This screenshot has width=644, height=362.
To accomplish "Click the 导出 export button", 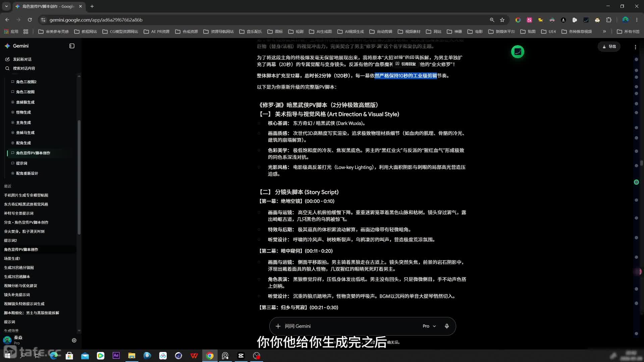I will pyautogui.click(x=609, y=47).
